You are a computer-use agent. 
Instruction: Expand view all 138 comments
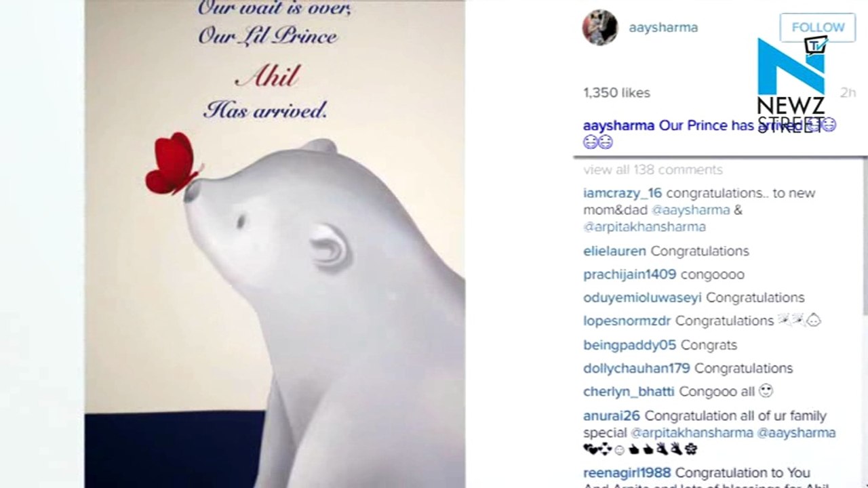653,169
